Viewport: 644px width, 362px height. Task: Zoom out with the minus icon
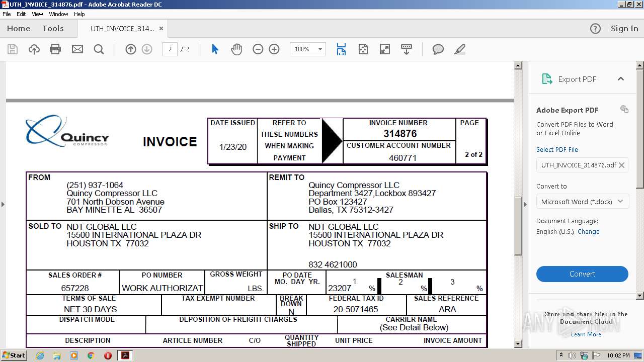point(258,49)
